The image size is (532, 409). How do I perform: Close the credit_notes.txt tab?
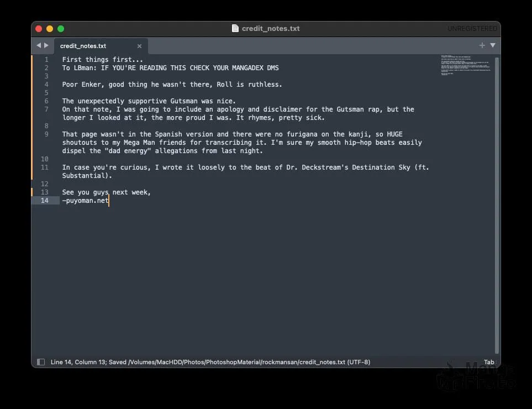[x=139, y=46]
